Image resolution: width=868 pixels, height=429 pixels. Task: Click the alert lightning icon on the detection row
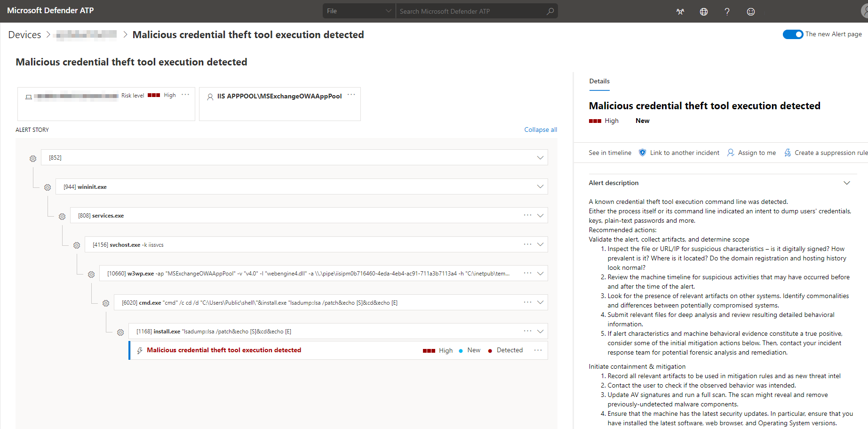pyautogui.click(x=139, y=350)
